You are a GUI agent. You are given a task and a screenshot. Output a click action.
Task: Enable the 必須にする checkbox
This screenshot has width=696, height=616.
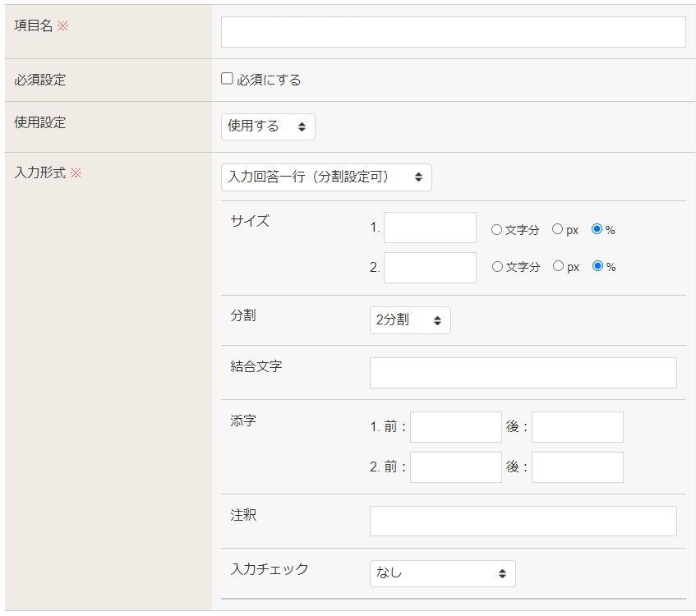[x=228, y=80]
